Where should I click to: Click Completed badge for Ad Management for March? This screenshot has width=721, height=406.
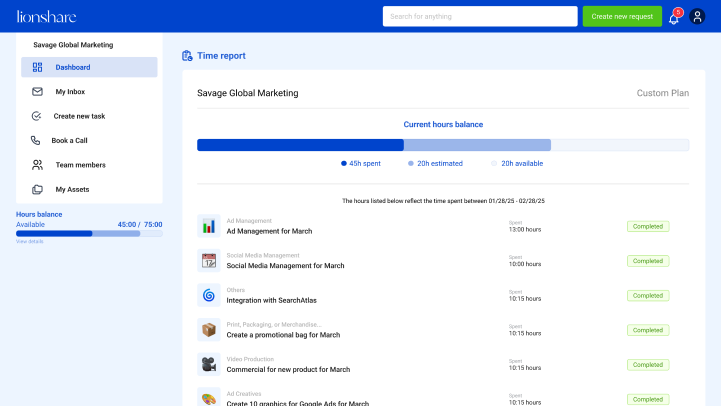648,226
